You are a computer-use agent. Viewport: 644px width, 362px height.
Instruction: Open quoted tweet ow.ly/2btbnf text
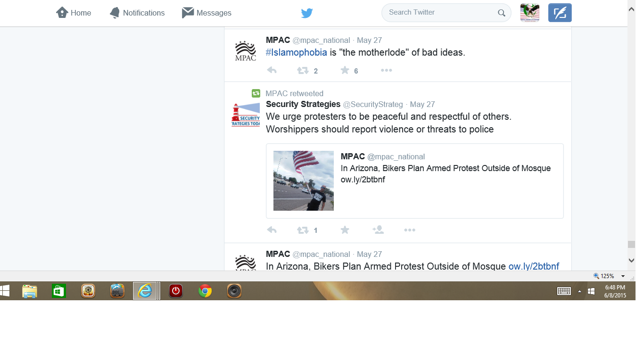(363, 180)
